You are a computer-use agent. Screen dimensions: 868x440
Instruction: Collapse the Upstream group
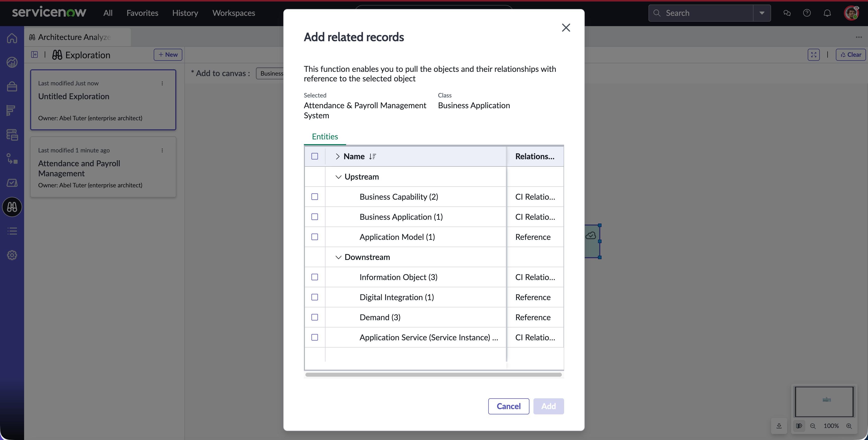338,177
